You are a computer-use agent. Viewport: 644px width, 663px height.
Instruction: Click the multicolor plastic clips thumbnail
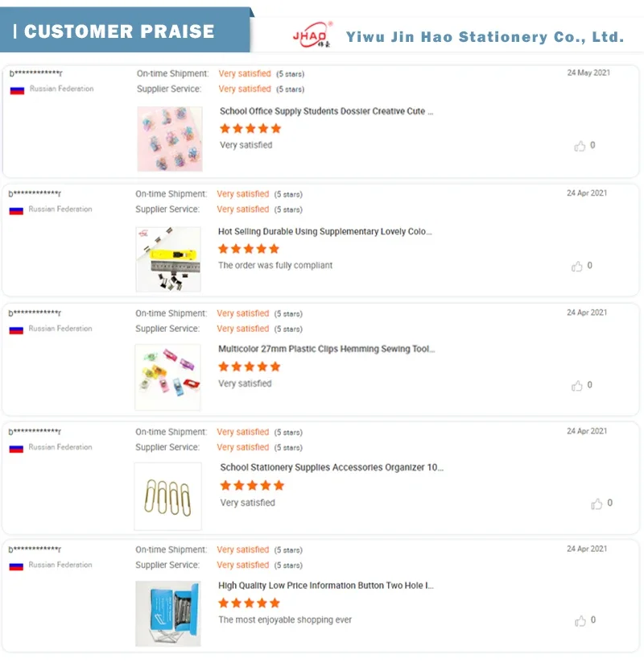click(167, 377)
